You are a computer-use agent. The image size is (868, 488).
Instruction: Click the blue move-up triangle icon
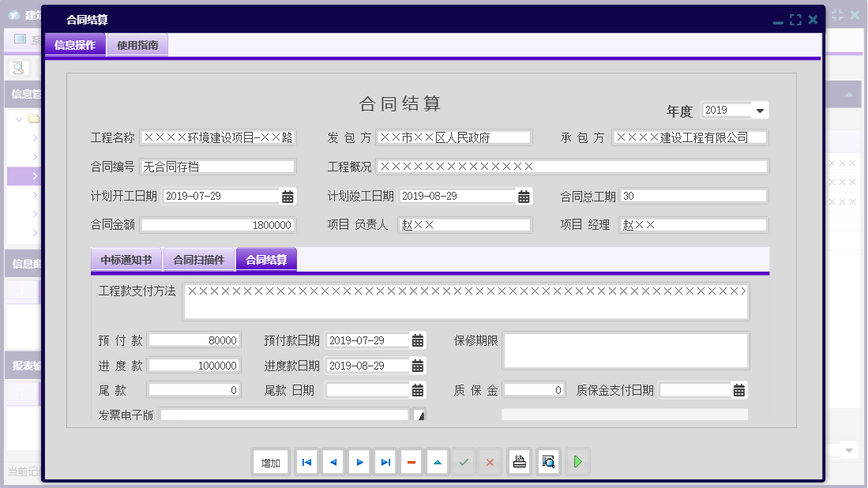click(x=438, y=462)
